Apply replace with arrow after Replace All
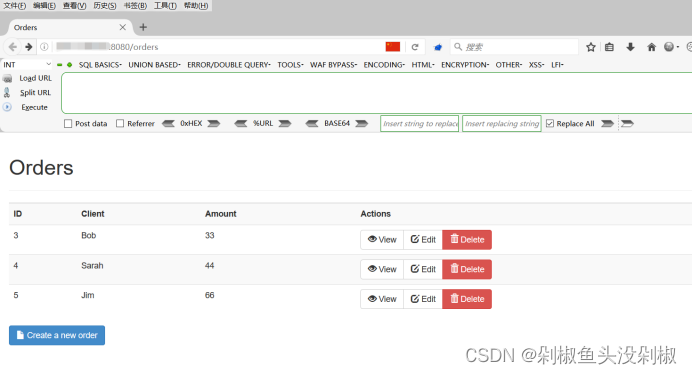692x374 pixels. pos(608,124)
